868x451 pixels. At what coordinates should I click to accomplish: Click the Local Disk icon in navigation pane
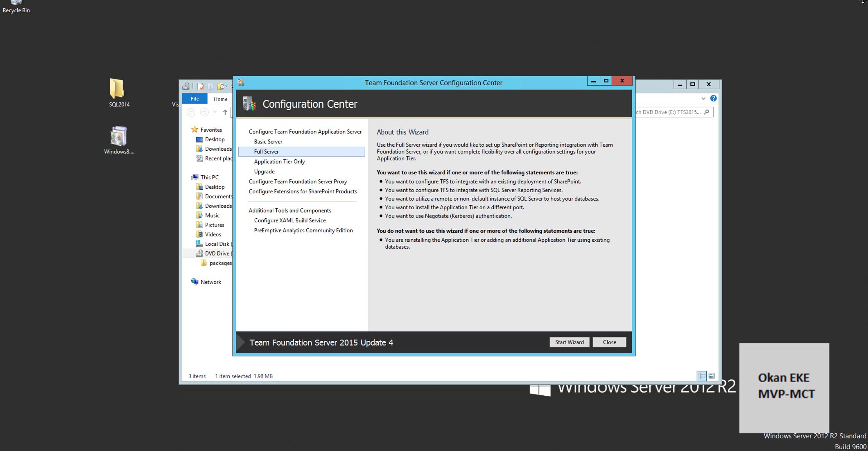point(199,244)
